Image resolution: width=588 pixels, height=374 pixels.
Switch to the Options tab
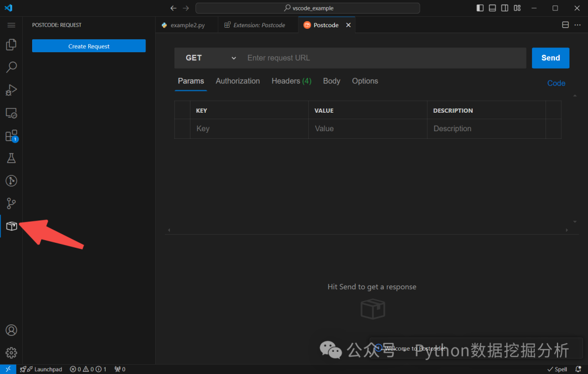(365, 81)
